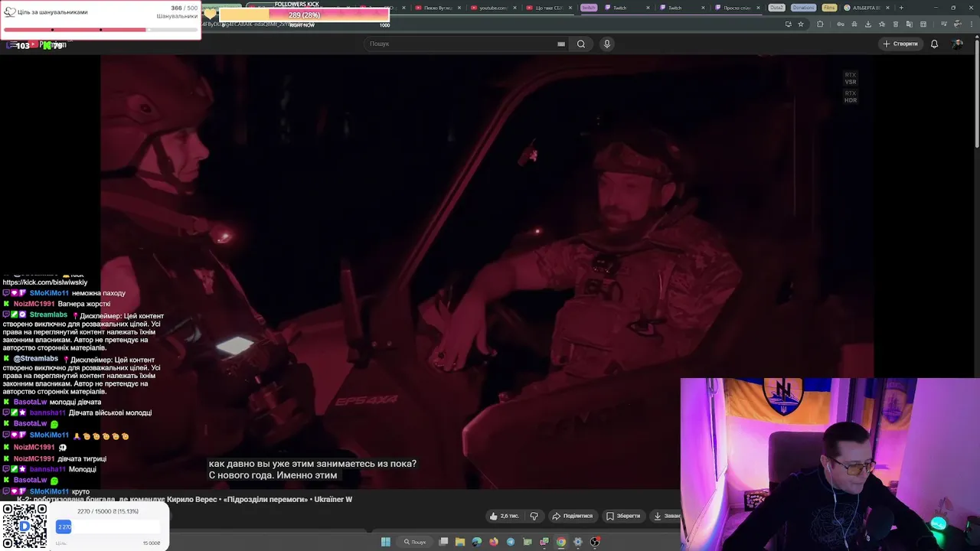The height and width of the screenshot is (551, 980).
Task: Click the Followers Kick goal bar
Action: tap(304, 15)
